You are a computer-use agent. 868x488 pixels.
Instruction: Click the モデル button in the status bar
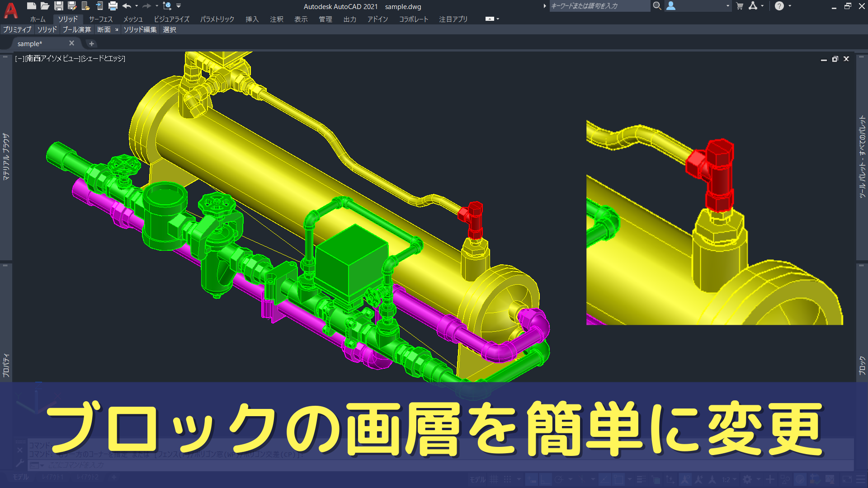477,479
